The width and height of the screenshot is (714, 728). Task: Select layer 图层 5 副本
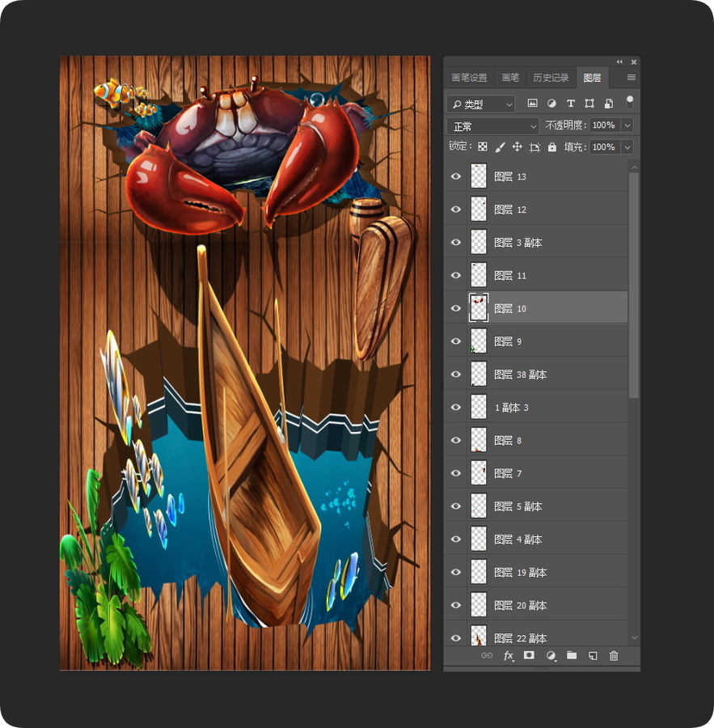536,506
